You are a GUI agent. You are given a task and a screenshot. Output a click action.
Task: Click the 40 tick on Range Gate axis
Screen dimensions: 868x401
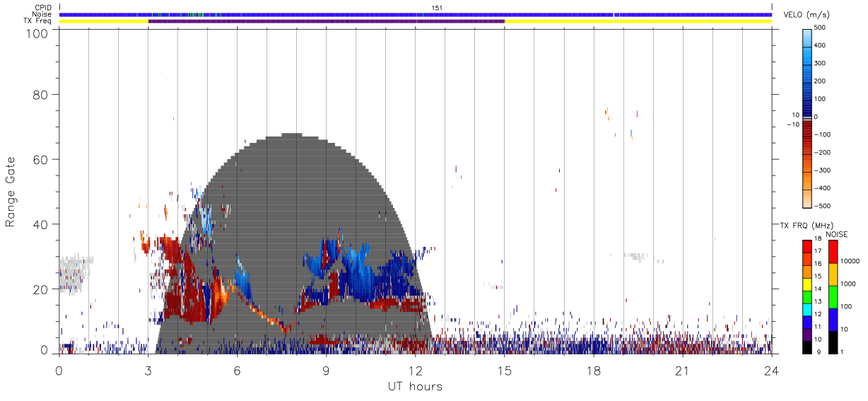[x=41, y=225]
